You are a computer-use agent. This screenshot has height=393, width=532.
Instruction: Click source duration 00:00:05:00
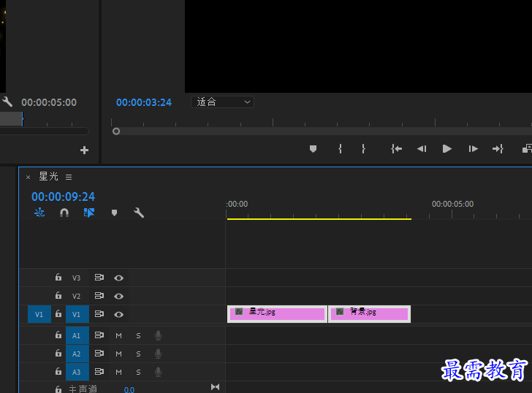(x=49, y=102)
